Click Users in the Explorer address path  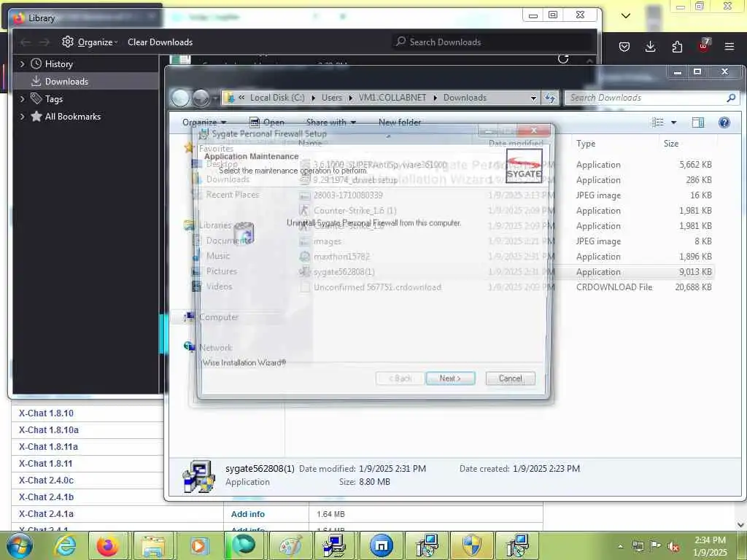click(x=332, y=98)
